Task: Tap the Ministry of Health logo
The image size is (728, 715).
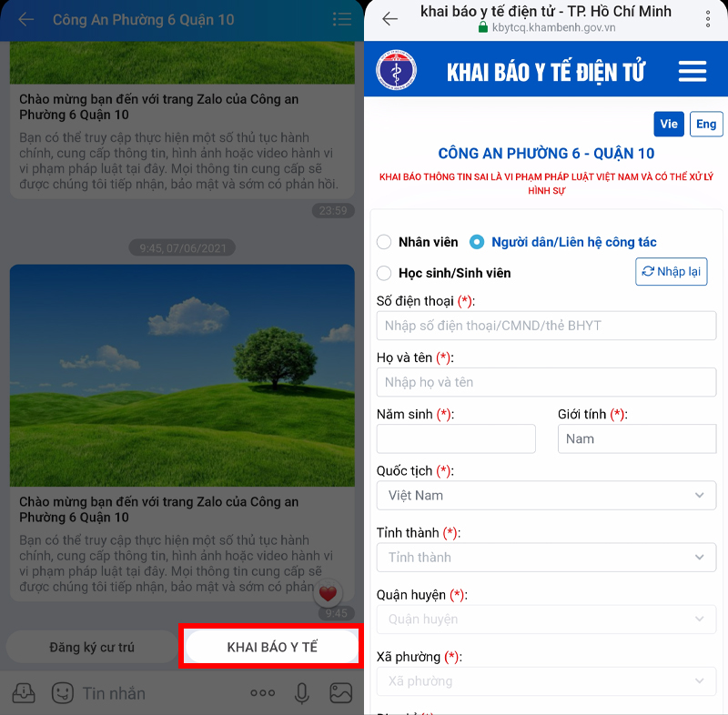Action: pos(396,70)
